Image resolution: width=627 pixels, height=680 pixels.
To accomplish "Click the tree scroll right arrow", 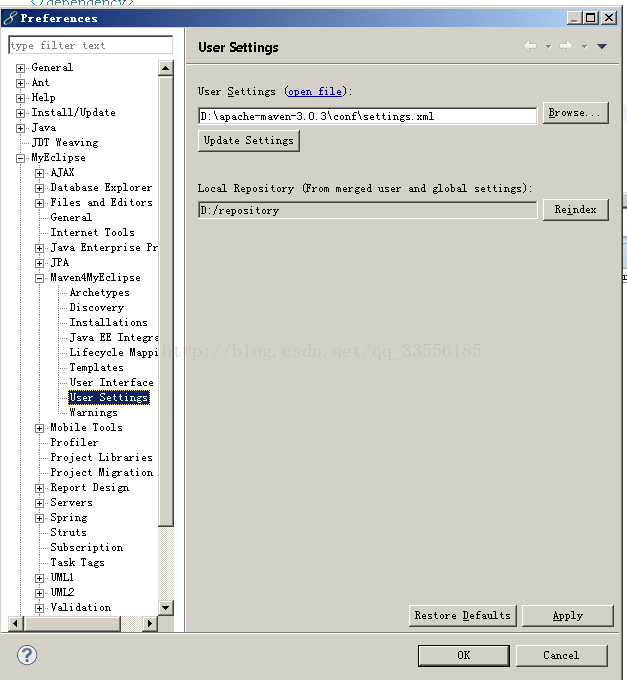I will pos(150,624).
